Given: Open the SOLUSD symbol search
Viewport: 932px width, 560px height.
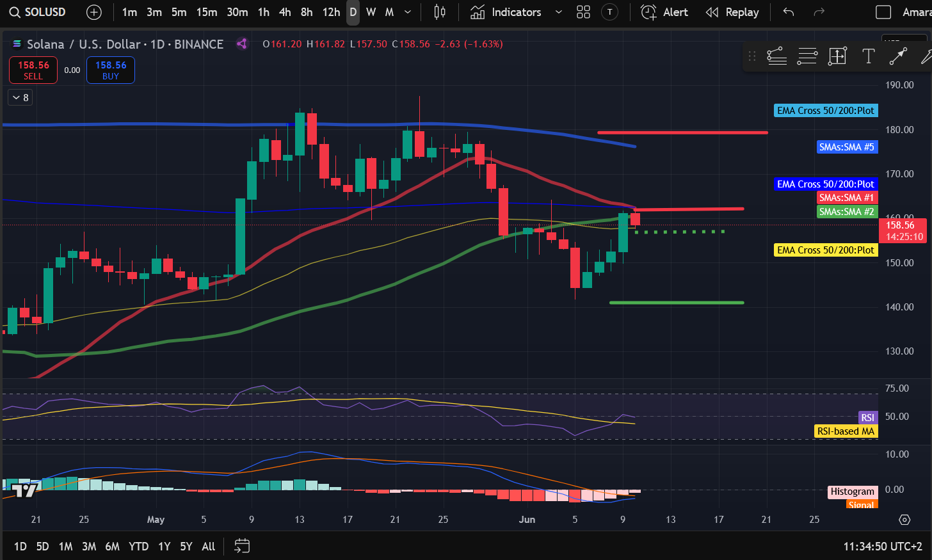Looking at the screenshot, I should tap(37, 12).
